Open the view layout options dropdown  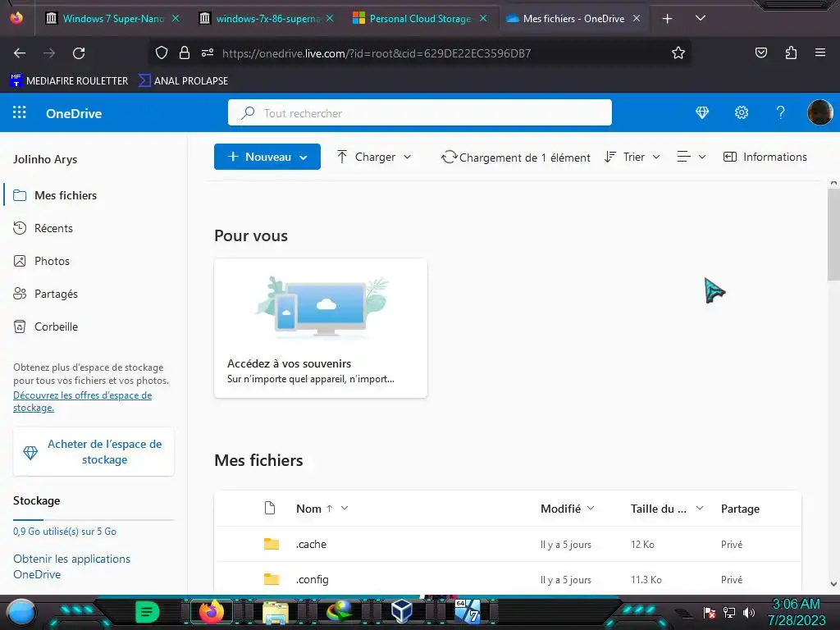point(692,157)
